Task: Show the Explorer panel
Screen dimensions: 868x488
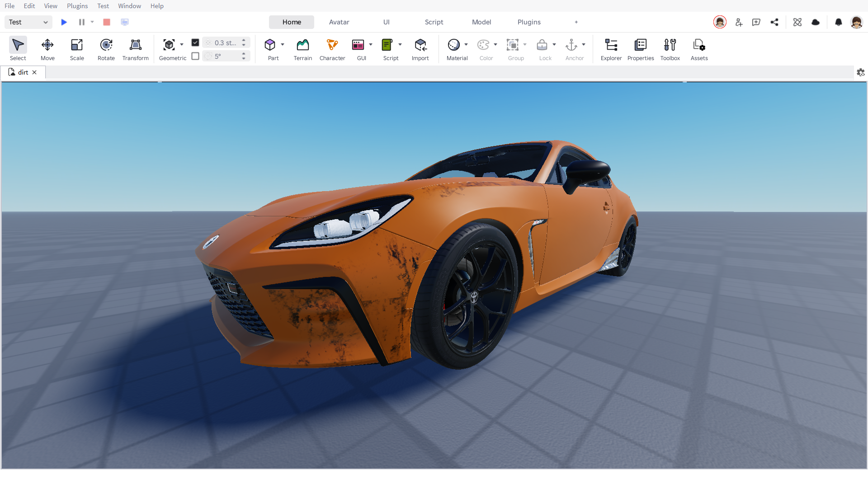Action: coord(611,49)
